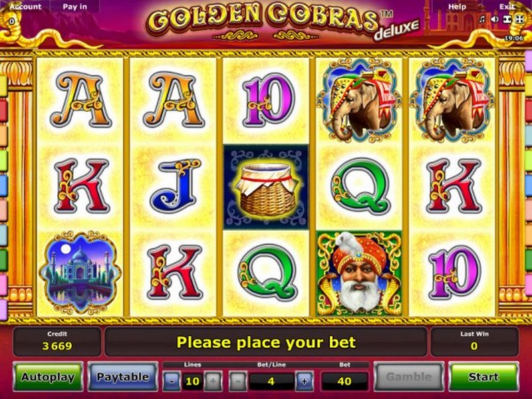Mute the game sound speaker icon
The height and width of the screenshot is (399, 532).
click(494, 19)
